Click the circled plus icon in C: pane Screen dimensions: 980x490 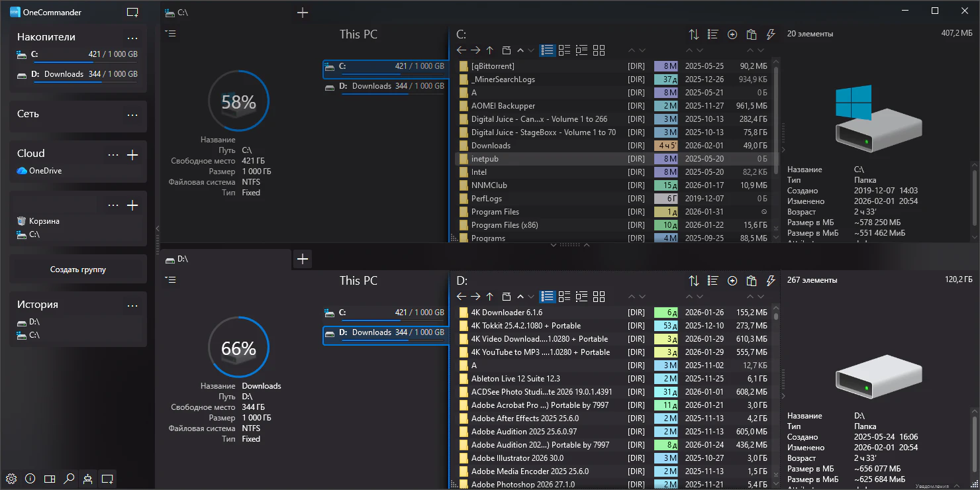(732, 34)
